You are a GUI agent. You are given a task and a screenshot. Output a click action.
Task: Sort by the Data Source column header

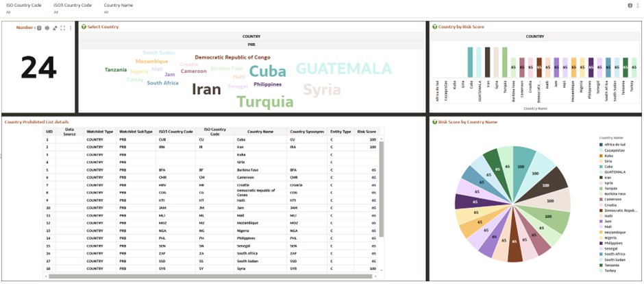pyautogui.click(x=70, y=132)
